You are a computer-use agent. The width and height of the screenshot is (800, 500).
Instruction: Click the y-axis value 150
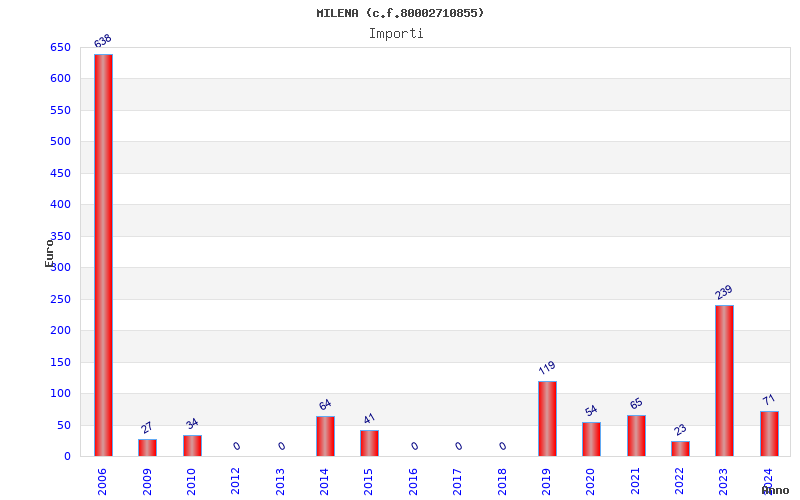tap(60, 362)
